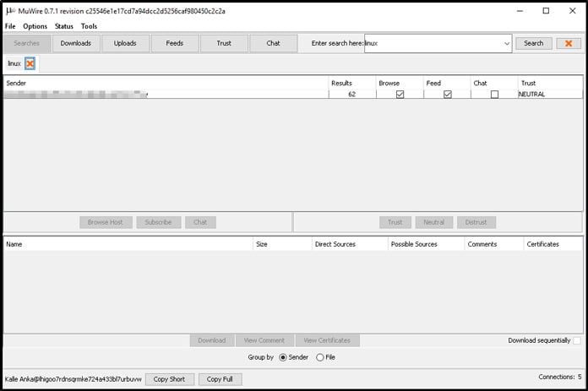Select the Group by File radio button

tap(320, 357)
